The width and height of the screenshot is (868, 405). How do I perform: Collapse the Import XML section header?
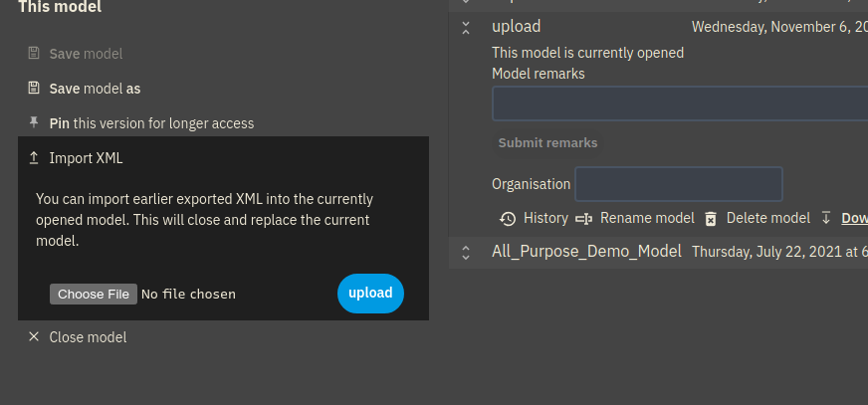[224, 158]
